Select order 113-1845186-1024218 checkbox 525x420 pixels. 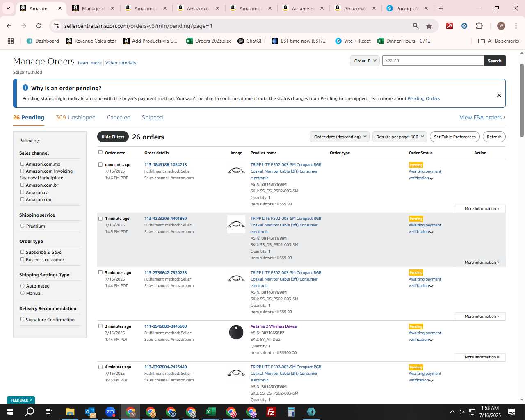coord(100,164)
